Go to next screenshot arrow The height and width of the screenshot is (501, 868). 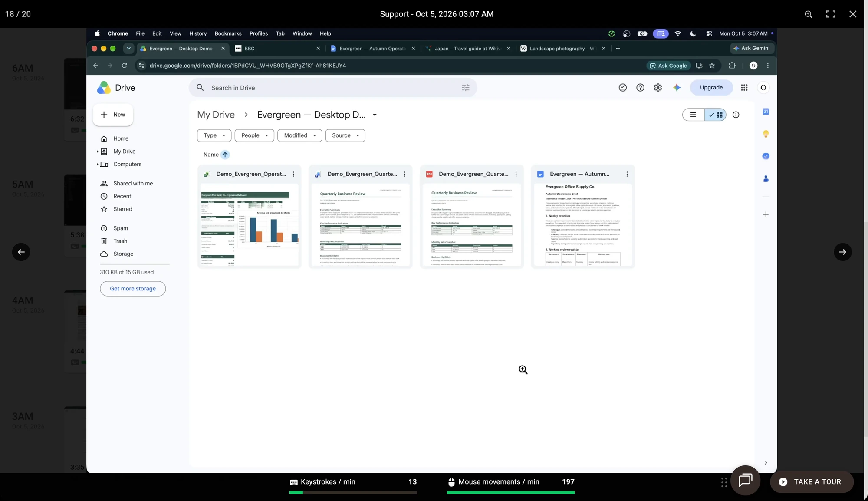[842, 252]
